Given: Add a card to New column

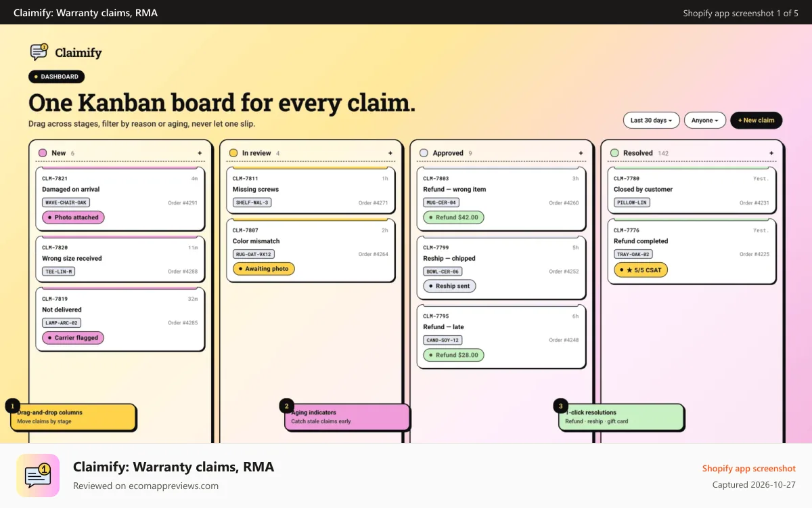Looking at the screenshot, I should coord(200,153).
